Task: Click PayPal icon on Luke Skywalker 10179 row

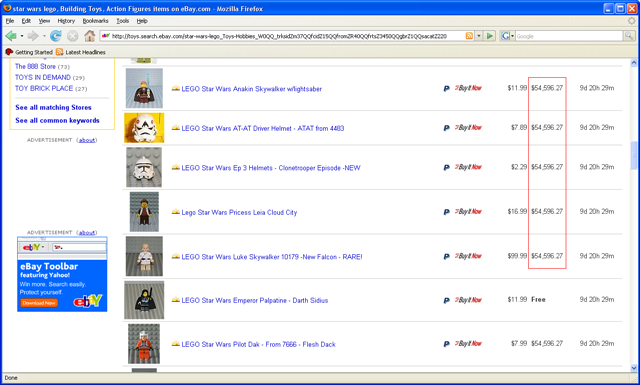Action: click(x=447, y=257)
